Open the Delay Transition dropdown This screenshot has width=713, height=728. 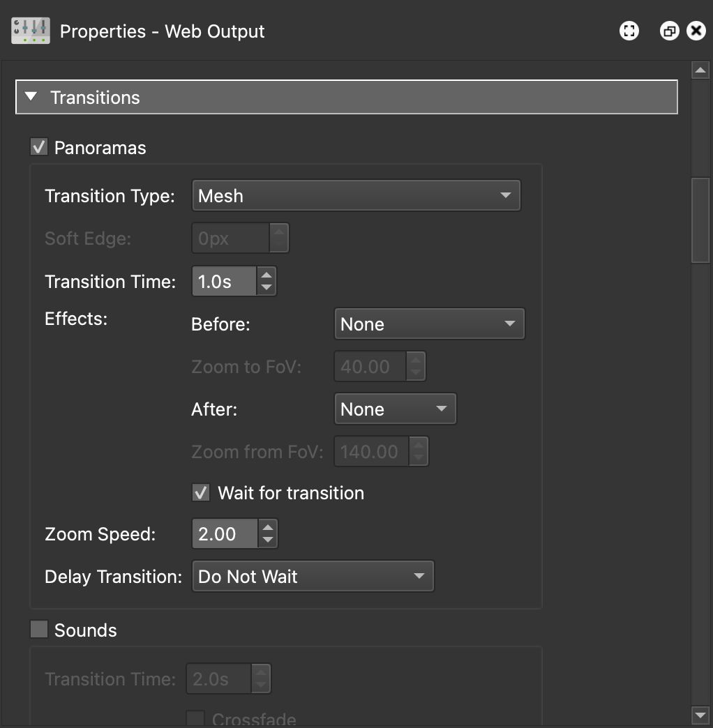419,576
